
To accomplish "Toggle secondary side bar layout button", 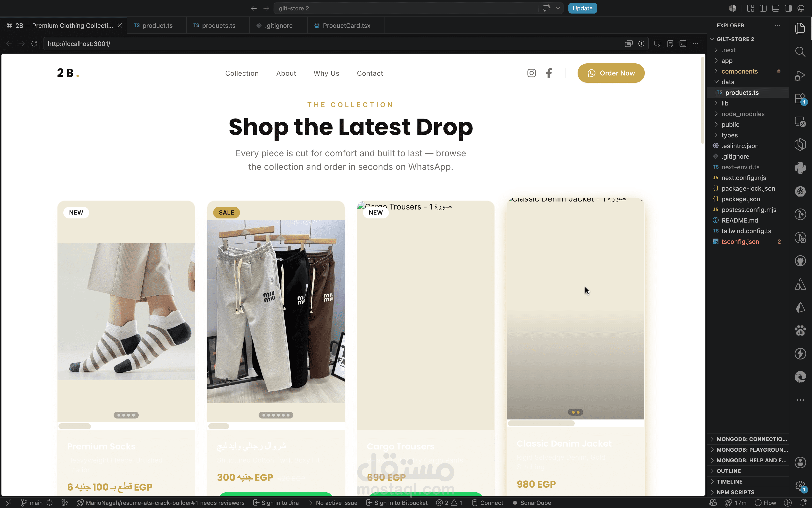I will point(788,8).
